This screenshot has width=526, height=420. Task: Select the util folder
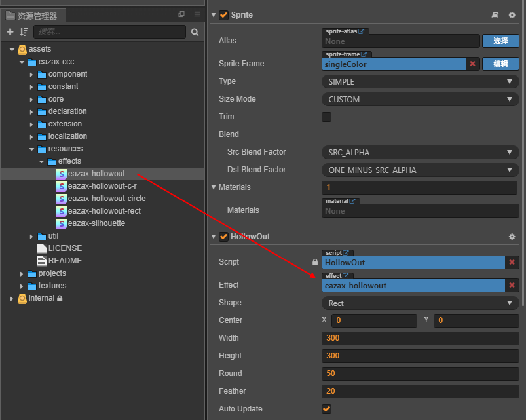[x=53, y=236]
